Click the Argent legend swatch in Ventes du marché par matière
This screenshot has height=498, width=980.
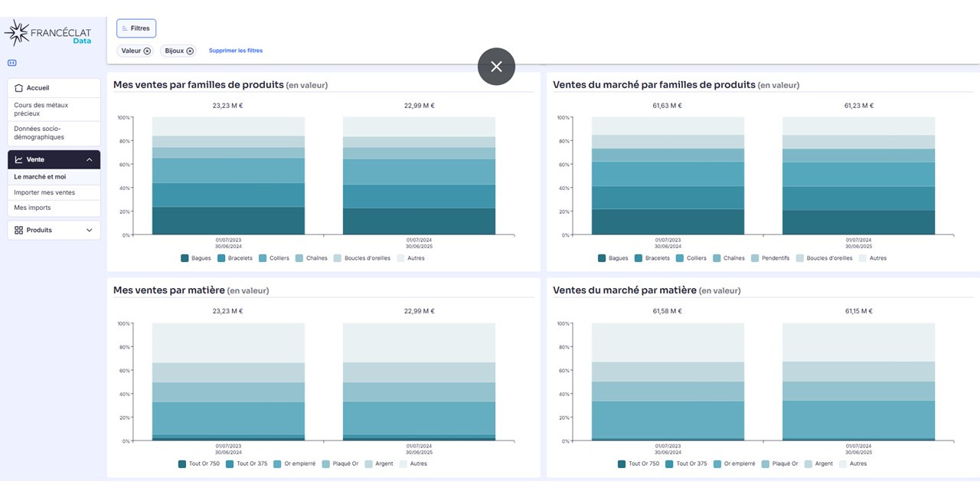(808, 464)
